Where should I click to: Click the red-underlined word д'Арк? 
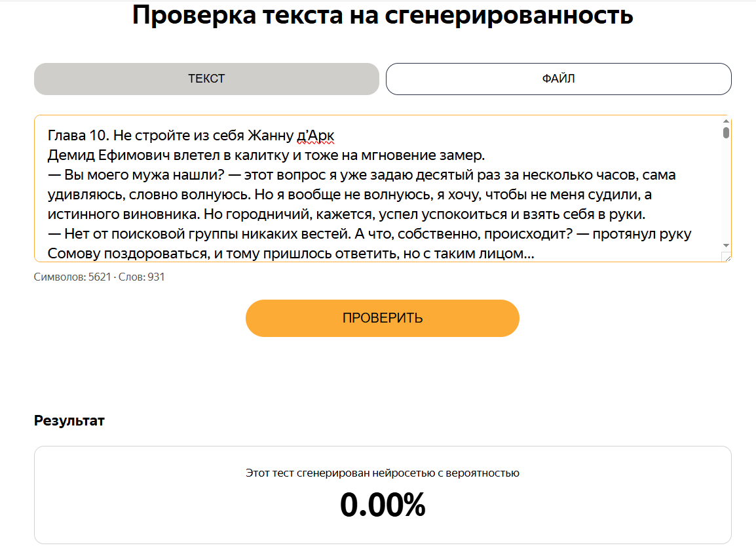click(315, 136)
